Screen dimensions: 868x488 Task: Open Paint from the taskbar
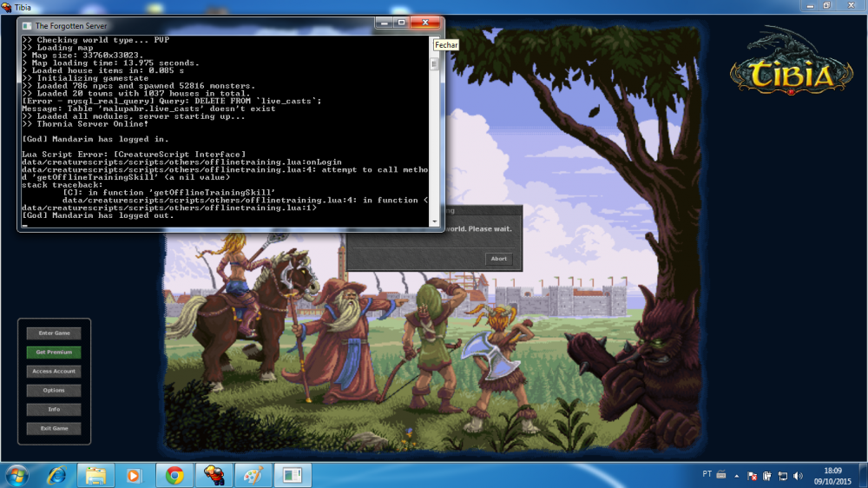click(253, 475)
